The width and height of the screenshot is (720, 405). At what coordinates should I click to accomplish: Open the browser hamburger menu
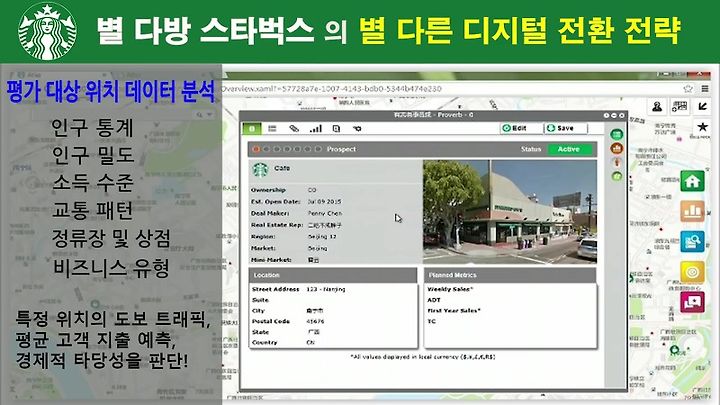[x=705, y=89]
